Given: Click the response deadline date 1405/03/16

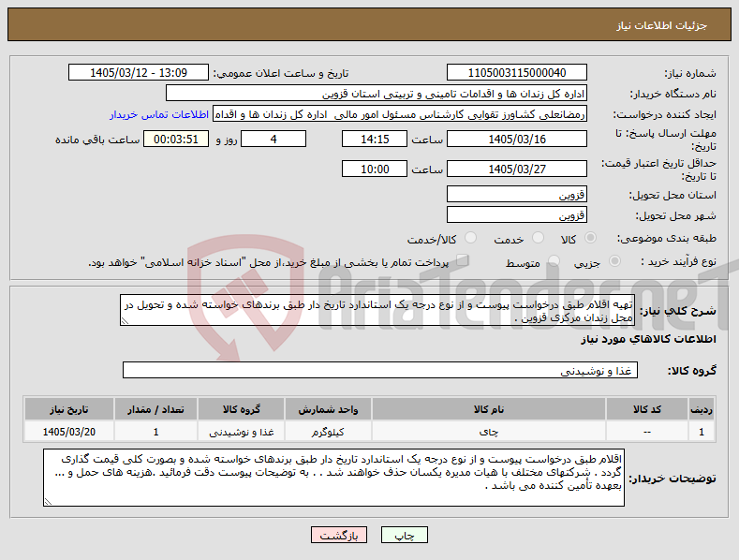Looking at the screenshot, I should (516, 139).
